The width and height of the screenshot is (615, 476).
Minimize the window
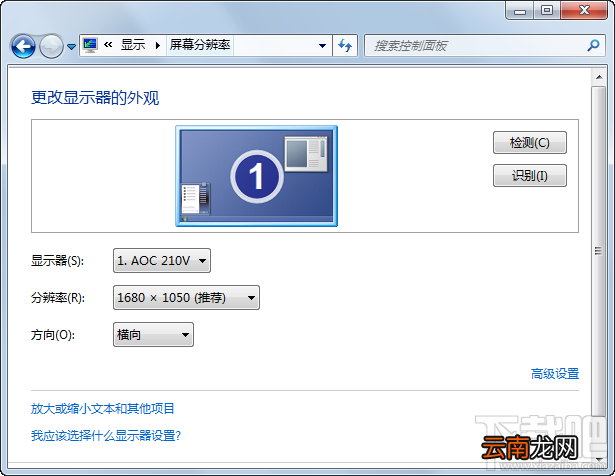(x=520, y=11)
